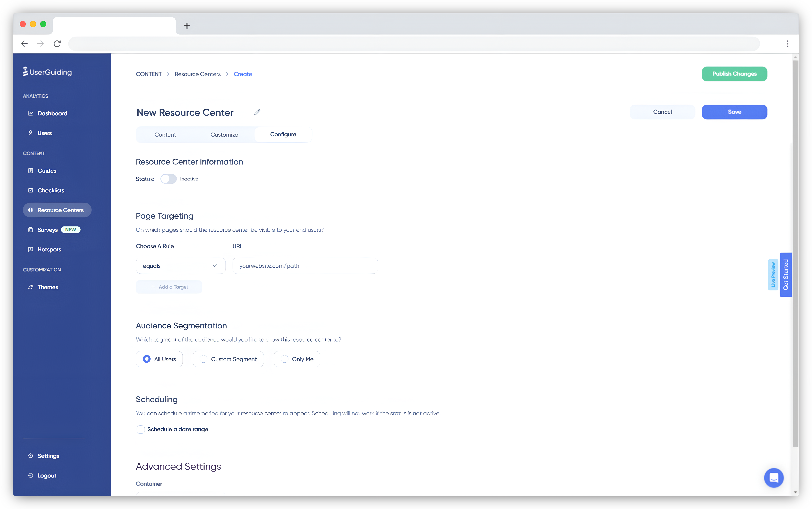This screenshot has height=509, width=812.
Task: Enable Schedule a date range
Action: [x=141, y=429]
